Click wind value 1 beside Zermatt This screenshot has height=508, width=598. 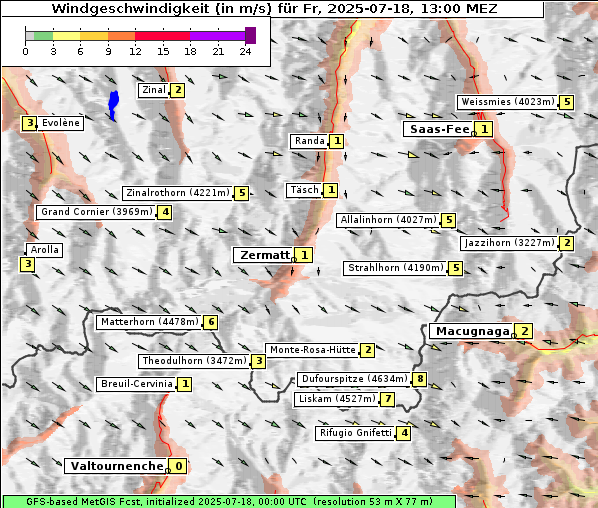click(304, 255)
